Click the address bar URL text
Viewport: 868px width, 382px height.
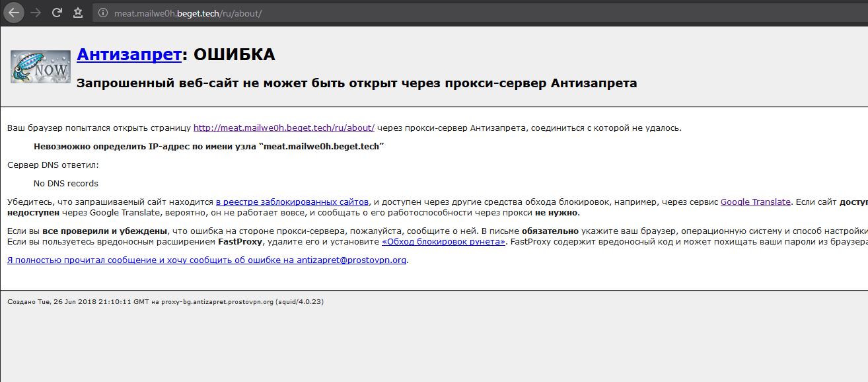pyautogui.click(x=188, y=13)
